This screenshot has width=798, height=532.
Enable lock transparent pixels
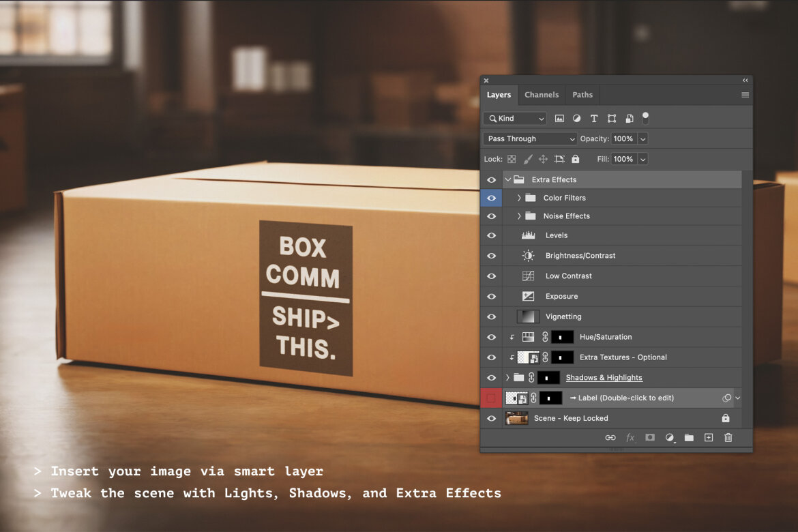[512, 158]
